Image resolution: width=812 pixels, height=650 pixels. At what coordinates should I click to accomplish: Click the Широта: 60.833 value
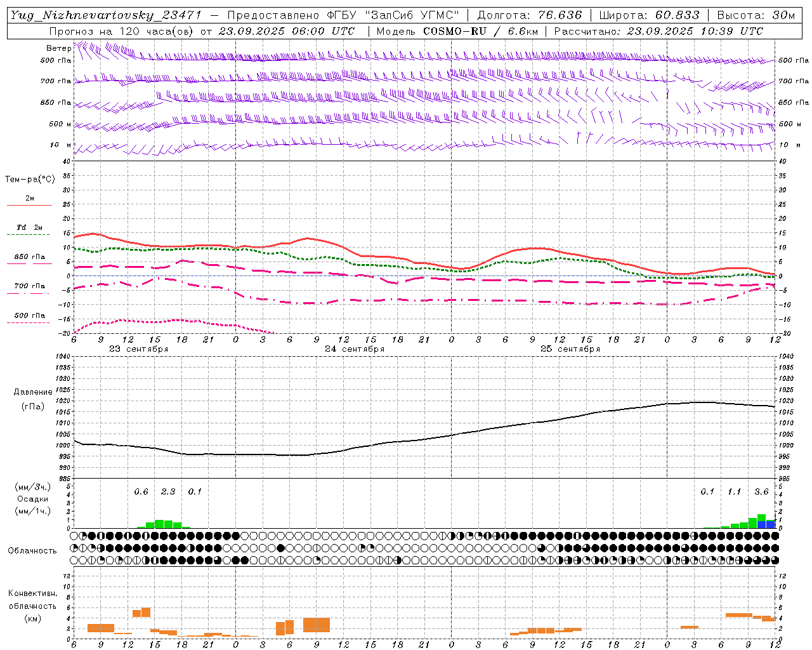point(649,15)
